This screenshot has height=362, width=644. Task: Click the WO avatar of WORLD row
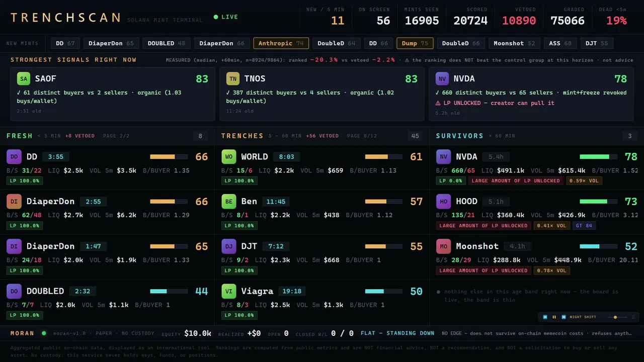tap(229, 157)
